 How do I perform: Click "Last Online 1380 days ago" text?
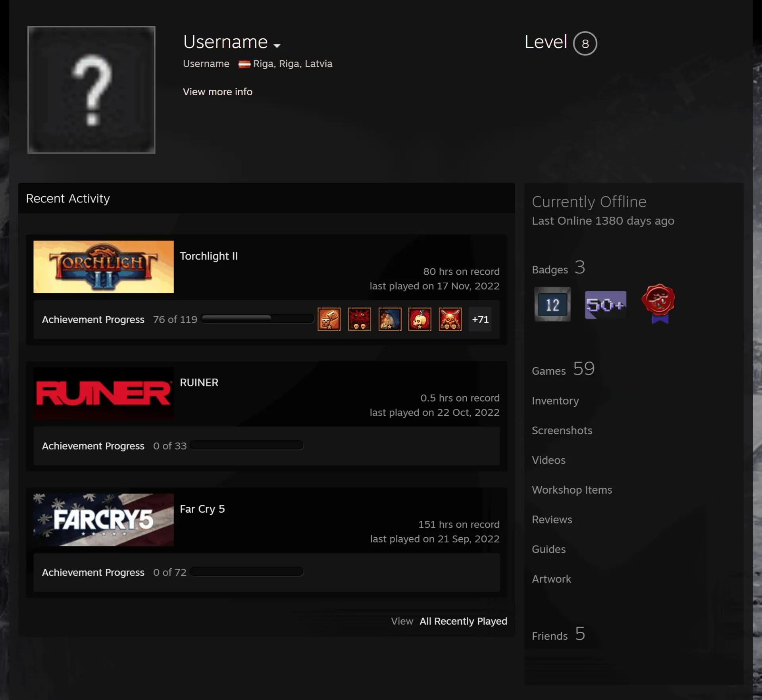click(x=603, y=221)
